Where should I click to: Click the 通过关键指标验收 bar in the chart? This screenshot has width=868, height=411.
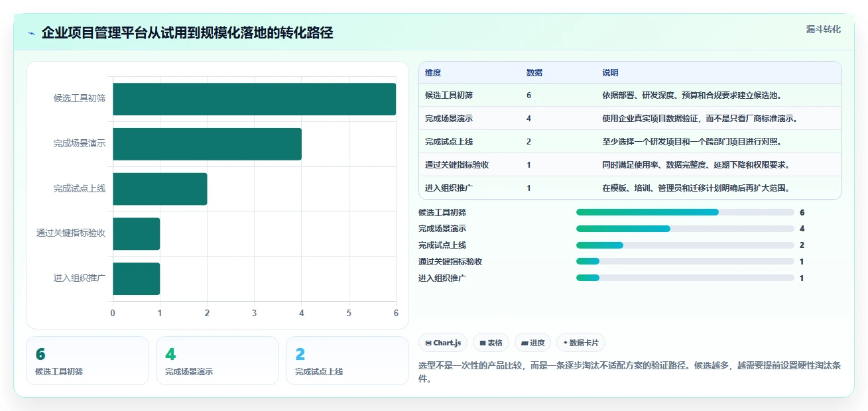coord(137,234)
